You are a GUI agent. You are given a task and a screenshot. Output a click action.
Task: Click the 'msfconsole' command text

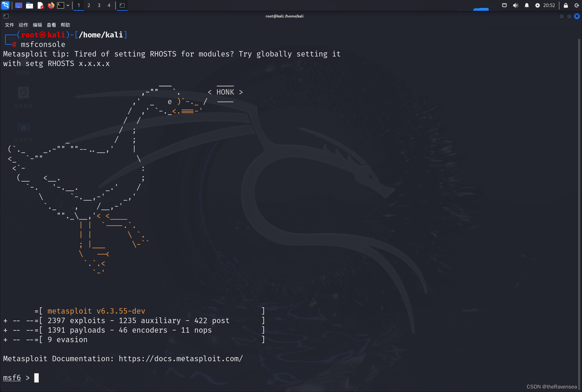pyautogui.click(x=43, y=44)
